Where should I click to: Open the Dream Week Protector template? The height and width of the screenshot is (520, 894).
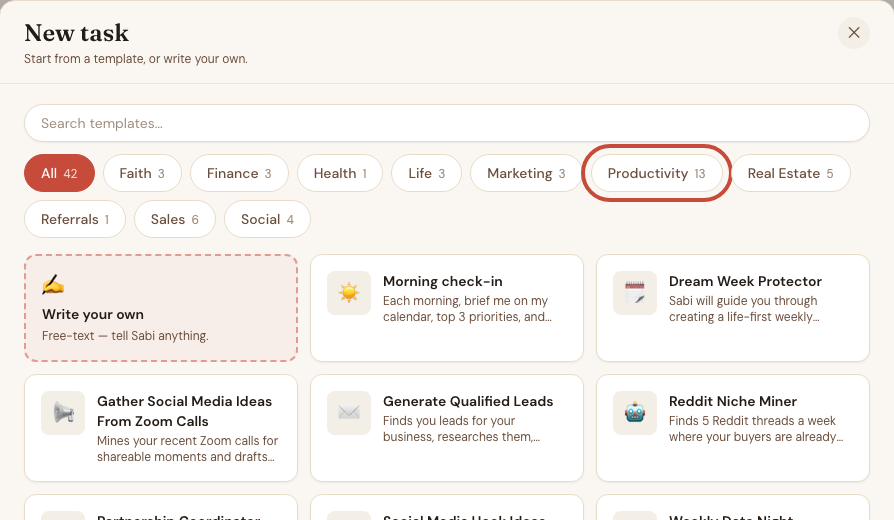(x=733, y=308)
